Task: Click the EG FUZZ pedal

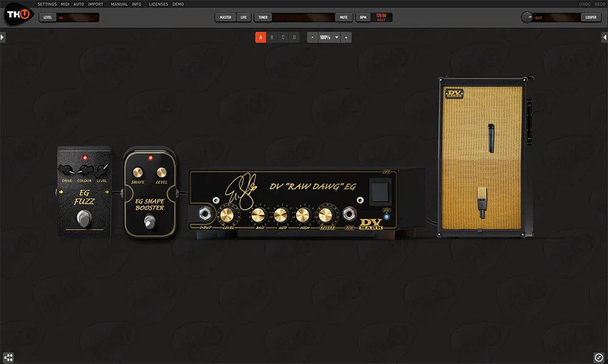Action: click(x=83, y=194)
